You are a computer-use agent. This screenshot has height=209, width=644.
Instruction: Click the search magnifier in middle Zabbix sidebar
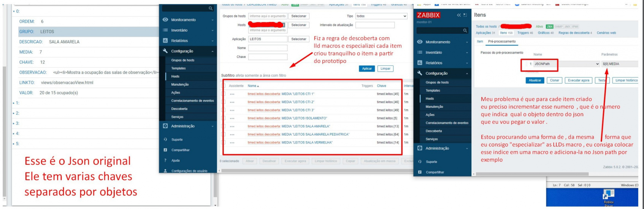click(210, 8)
